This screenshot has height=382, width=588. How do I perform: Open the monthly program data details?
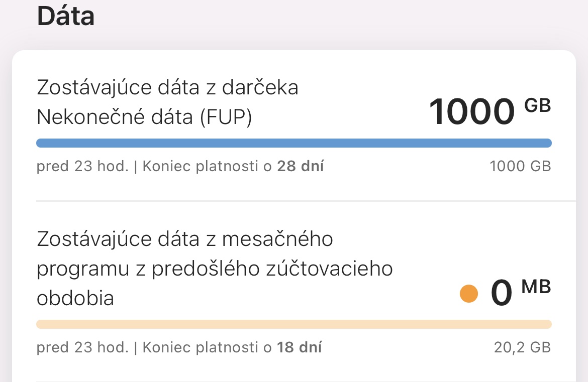click(215, 268)
